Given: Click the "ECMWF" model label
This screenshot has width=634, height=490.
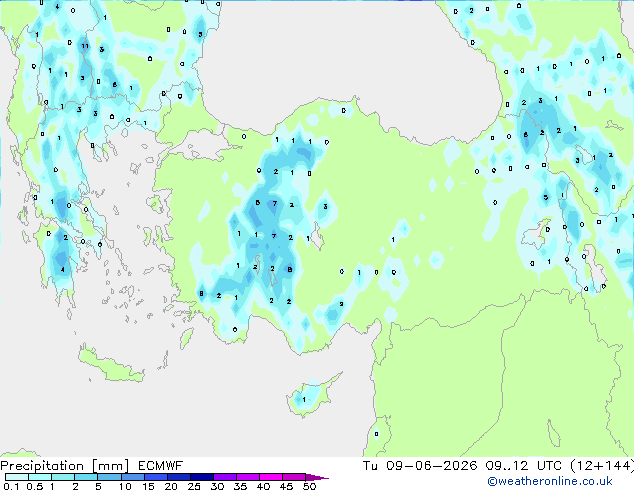Looking at the screenshot, I should tap(161, 466).
